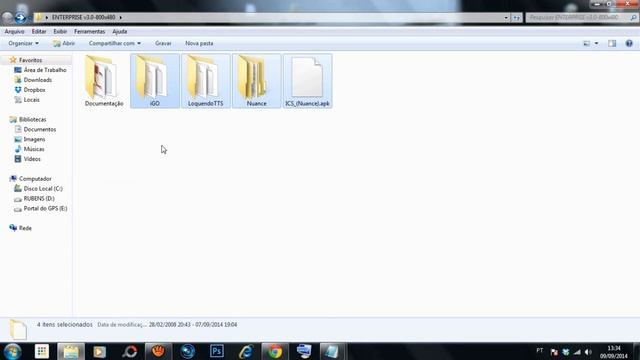This screenshot has width=640, height=360.
Task: Click the refresh button beside address bar
Action: click(x=517, y=18)
